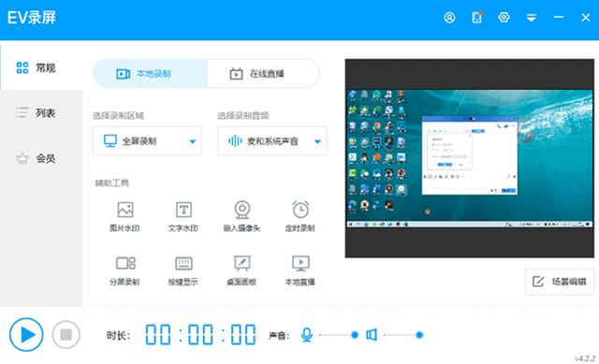Start recording with the blue play button
599x364 pixels.
pos(26,335)
